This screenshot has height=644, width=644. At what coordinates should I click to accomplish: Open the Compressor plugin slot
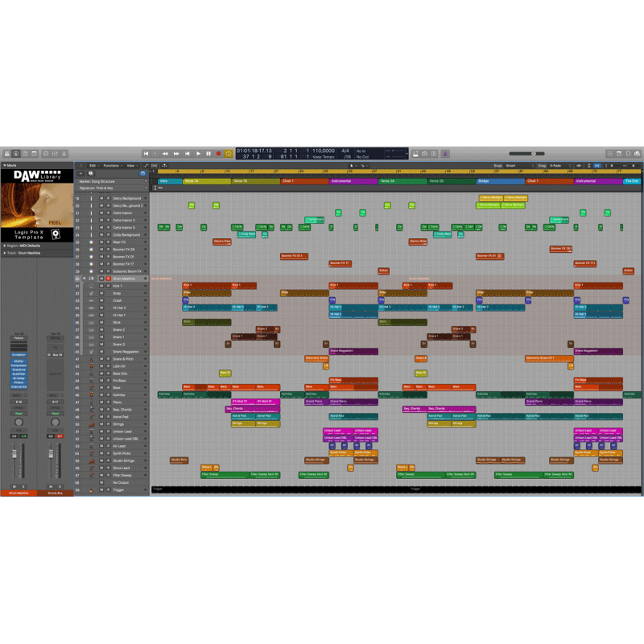(19, 365)
